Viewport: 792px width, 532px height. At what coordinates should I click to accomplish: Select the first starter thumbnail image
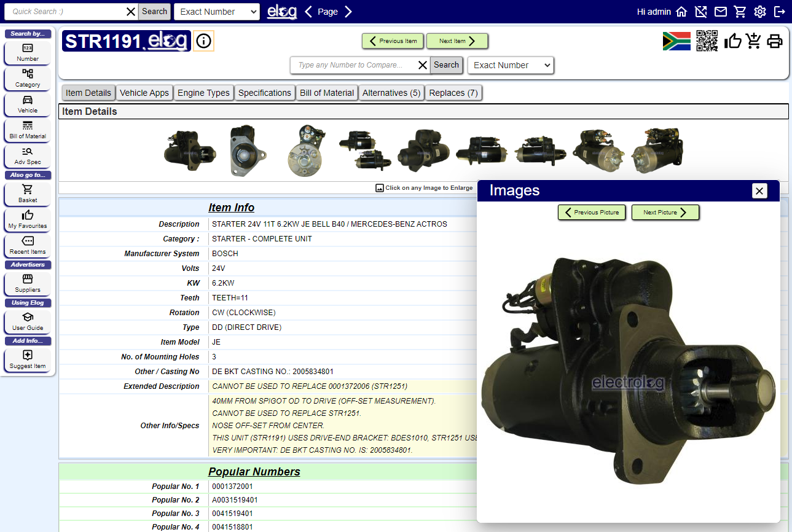[x=189, y=151]
